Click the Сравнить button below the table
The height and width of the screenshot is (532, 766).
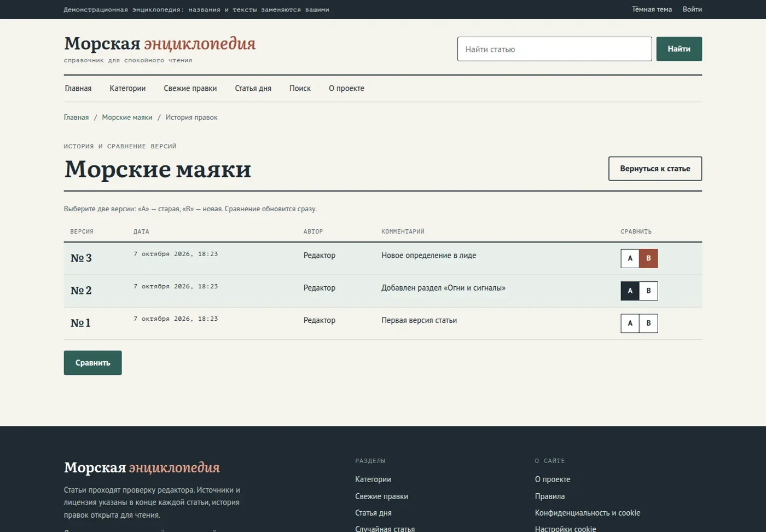point(92,363)
